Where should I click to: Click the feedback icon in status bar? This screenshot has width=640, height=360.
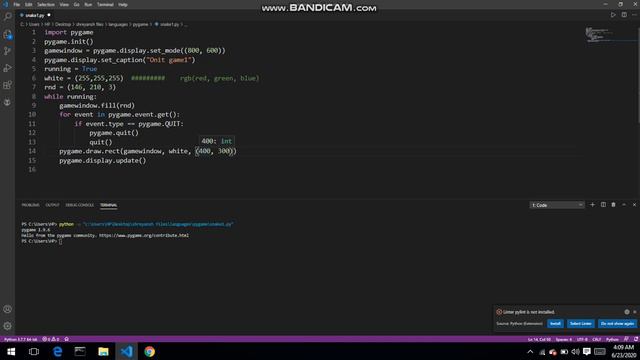click(x=627, y=339)
